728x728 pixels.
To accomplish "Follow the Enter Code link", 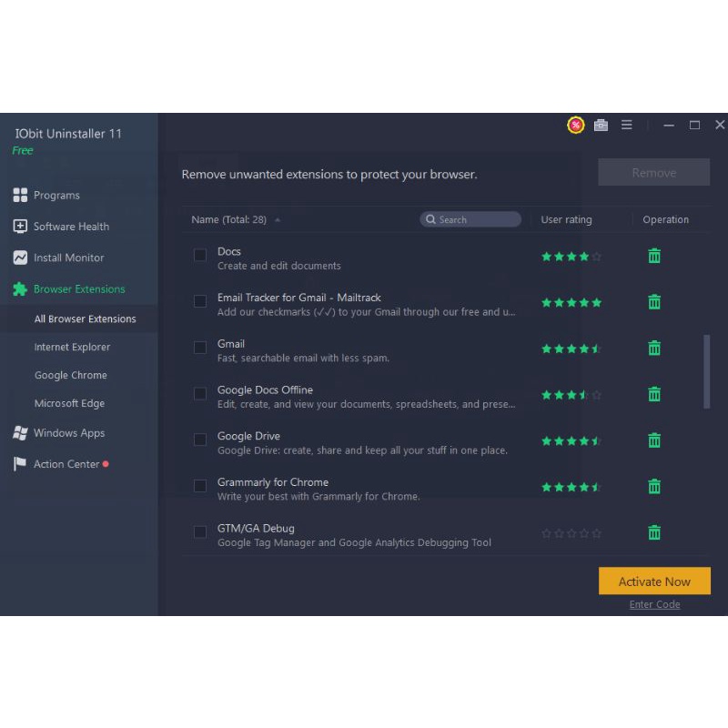I will click(654, 605).
